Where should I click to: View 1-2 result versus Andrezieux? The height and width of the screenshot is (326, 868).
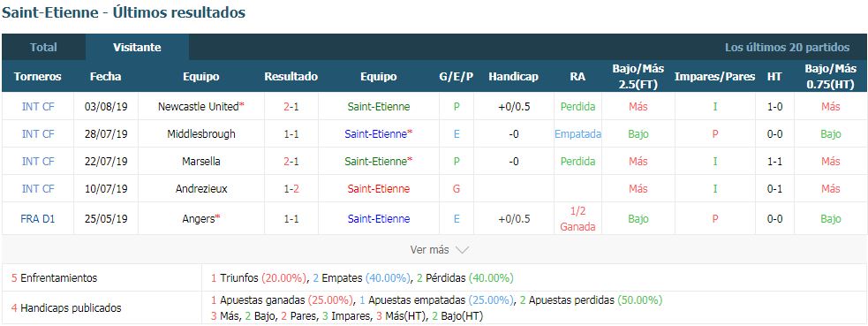coord(291,189)
